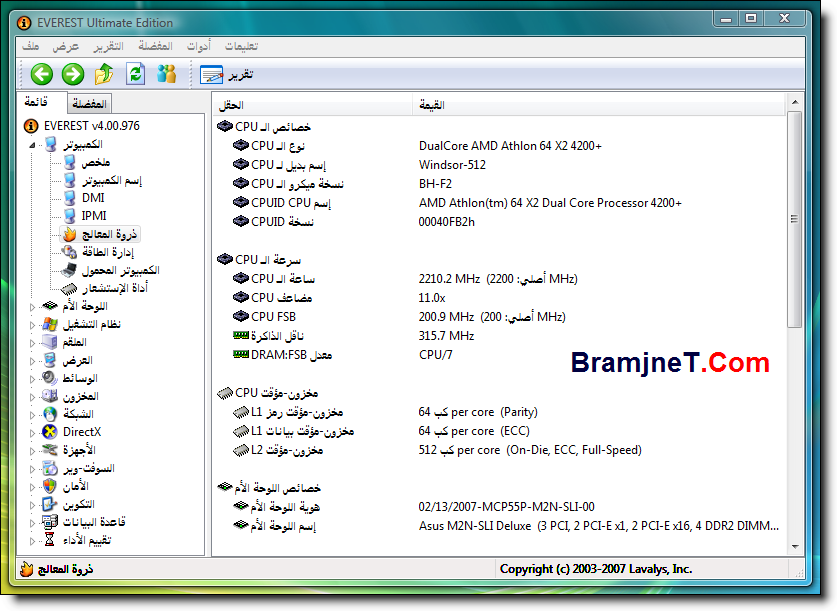Select the ناقل الذاكرة memory bus row
The height and width of the screenshot is (611, 837).
[x=499, y=336]
